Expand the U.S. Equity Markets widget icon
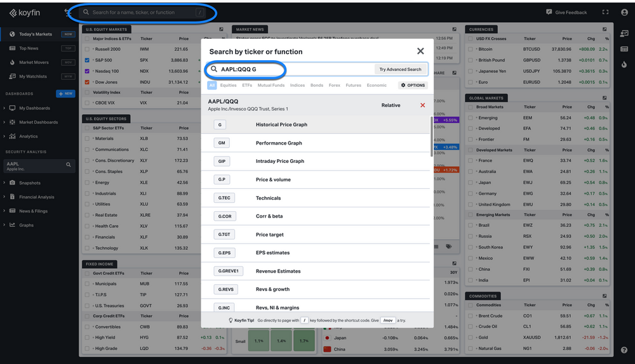Viewport: 635px width, 364px height. 221,29
